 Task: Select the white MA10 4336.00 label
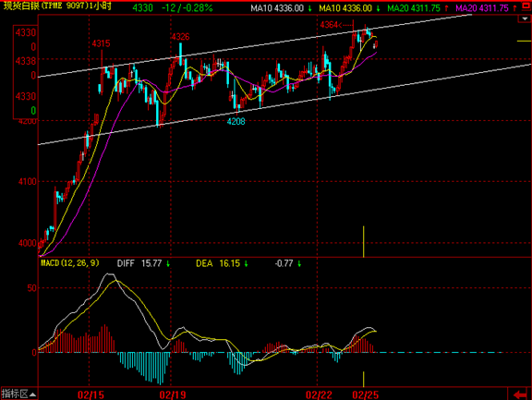coord(282,8)
